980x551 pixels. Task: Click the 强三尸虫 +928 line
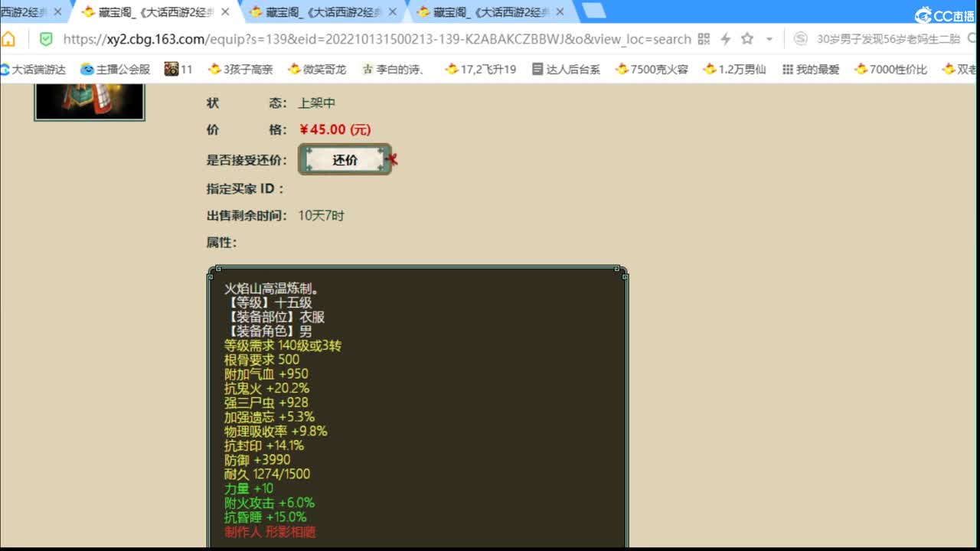point(266,403)
